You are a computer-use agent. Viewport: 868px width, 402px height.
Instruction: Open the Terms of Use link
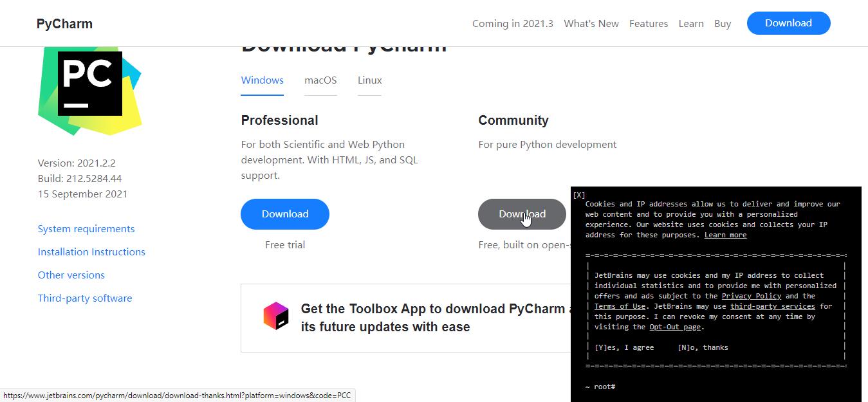coord(620,306)
